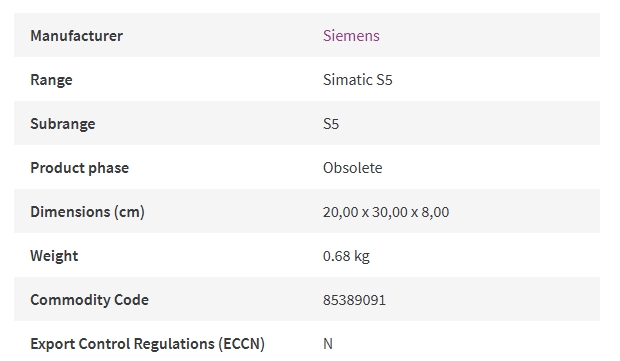Click the Subrange label

(x=63, y=124)
